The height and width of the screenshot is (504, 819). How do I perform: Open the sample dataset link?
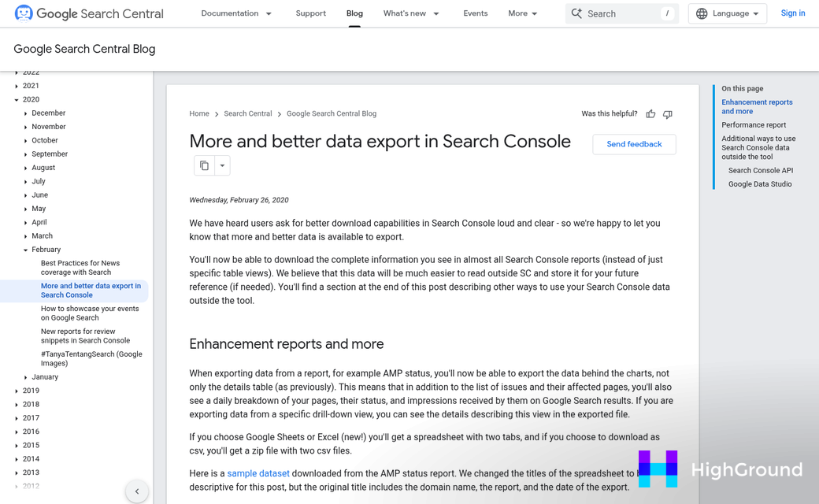258,473
